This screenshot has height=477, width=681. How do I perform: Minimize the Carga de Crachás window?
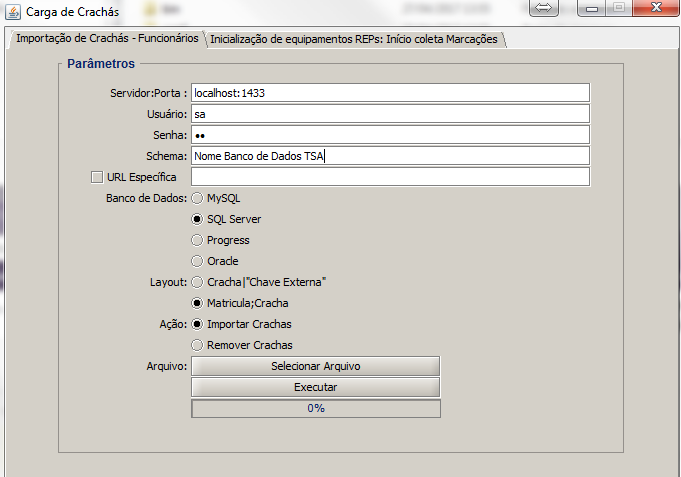(x=592, y=8)
